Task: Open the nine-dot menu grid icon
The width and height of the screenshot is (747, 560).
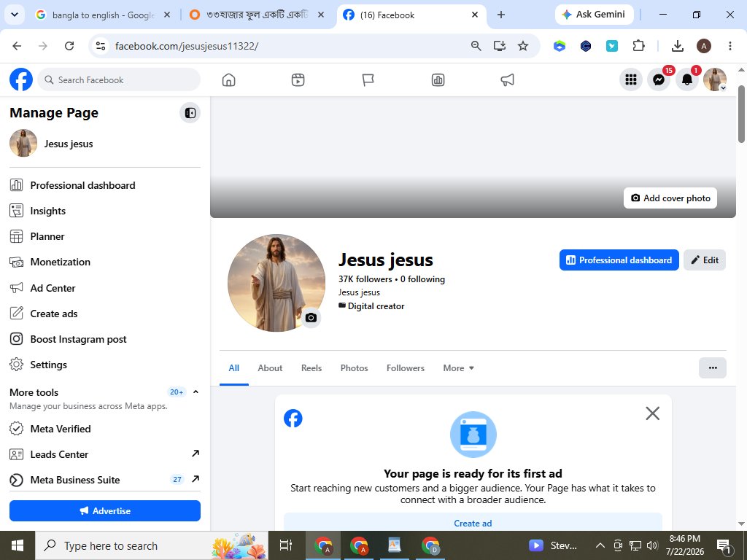Action: [x=631, y=79]
